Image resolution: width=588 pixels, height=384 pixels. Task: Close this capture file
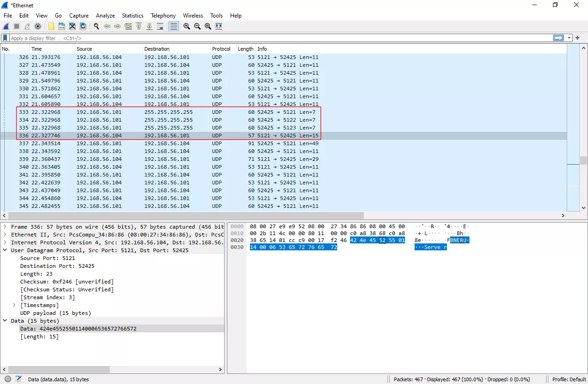pos(72,26)
